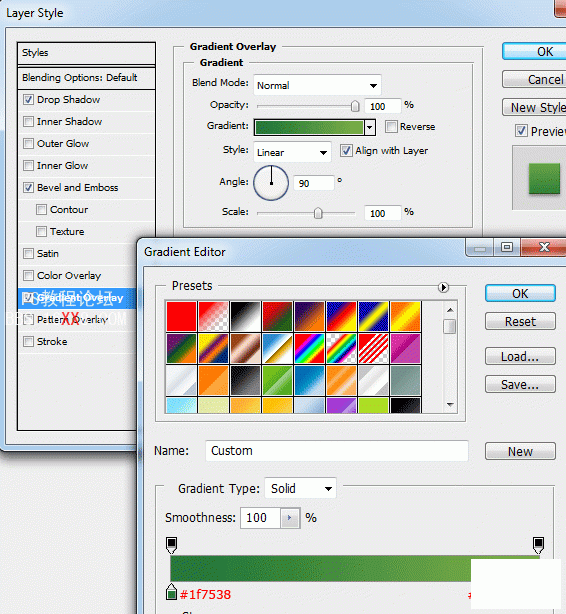Uncheck Align with Layer
566x614 pixels.
tap(346, 150)
